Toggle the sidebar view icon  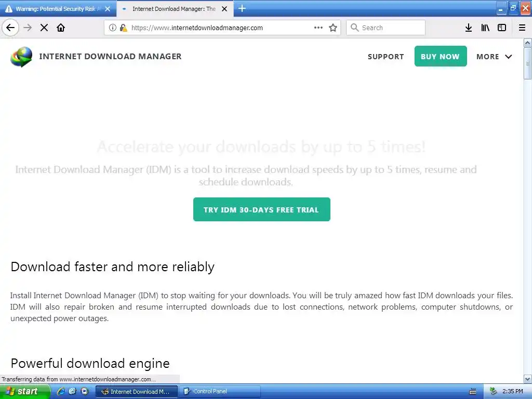point(502,28)
